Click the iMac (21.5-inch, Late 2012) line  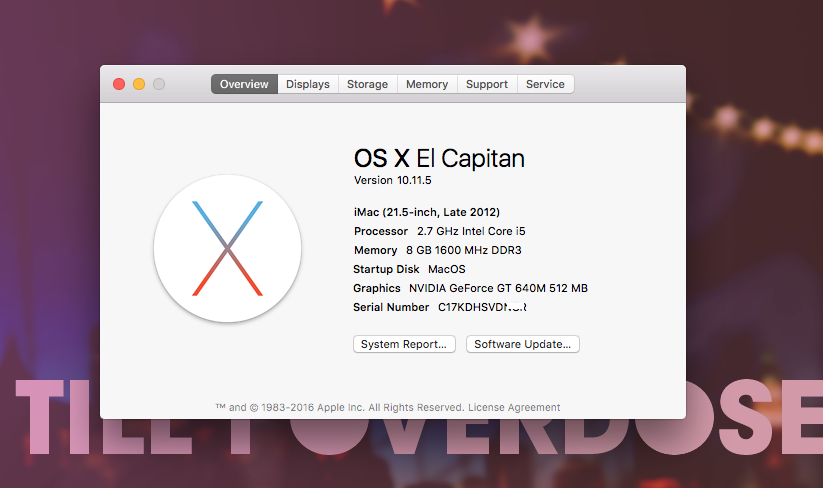click(x=427, y=212)
